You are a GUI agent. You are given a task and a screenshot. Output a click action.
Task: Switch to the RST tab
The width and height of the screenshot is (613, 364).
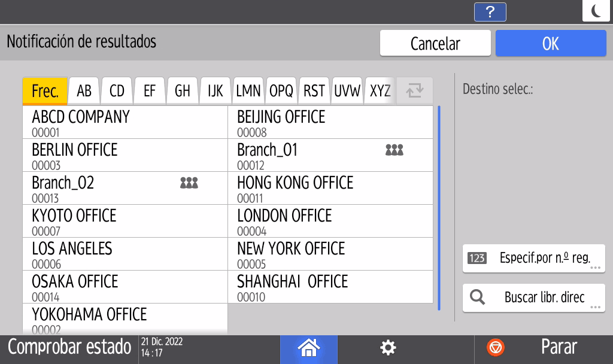point(314,91)
